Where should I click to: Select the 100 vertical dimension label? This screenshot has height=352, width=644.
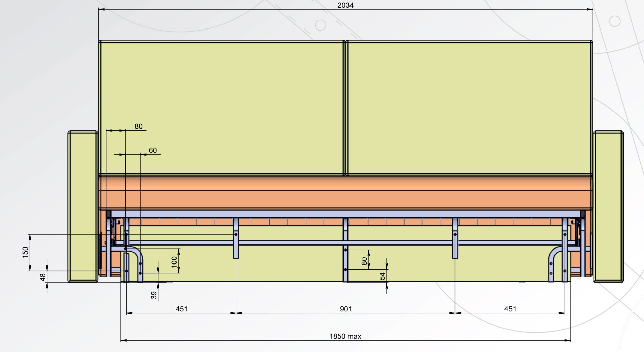174,261
